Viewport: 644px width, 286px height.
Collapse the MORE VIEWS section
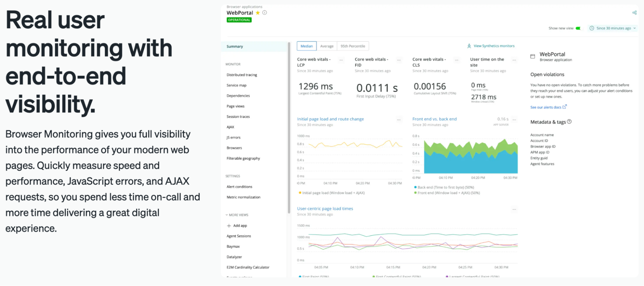(x=237, y=215)
